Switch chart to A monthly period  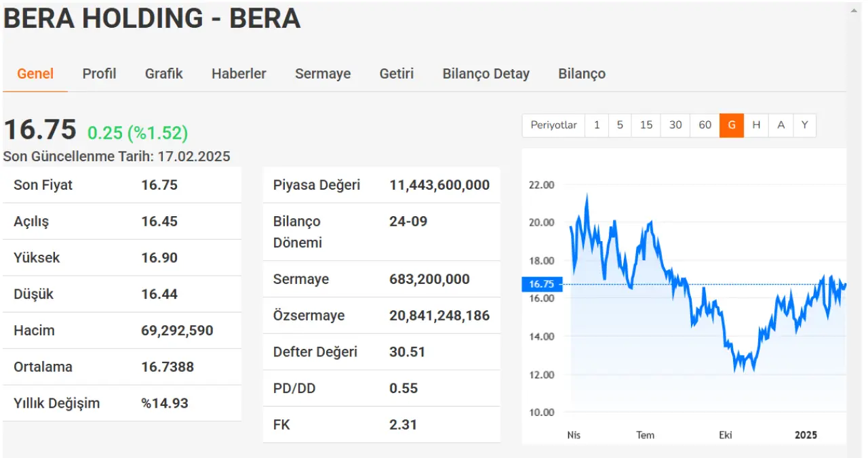point(781,125)
